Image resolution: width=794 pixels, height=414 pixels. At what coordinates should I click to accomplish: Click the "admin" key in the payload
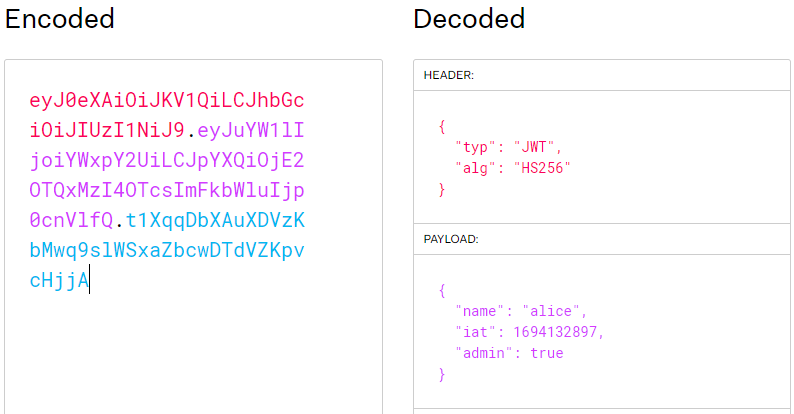point(483,353)
